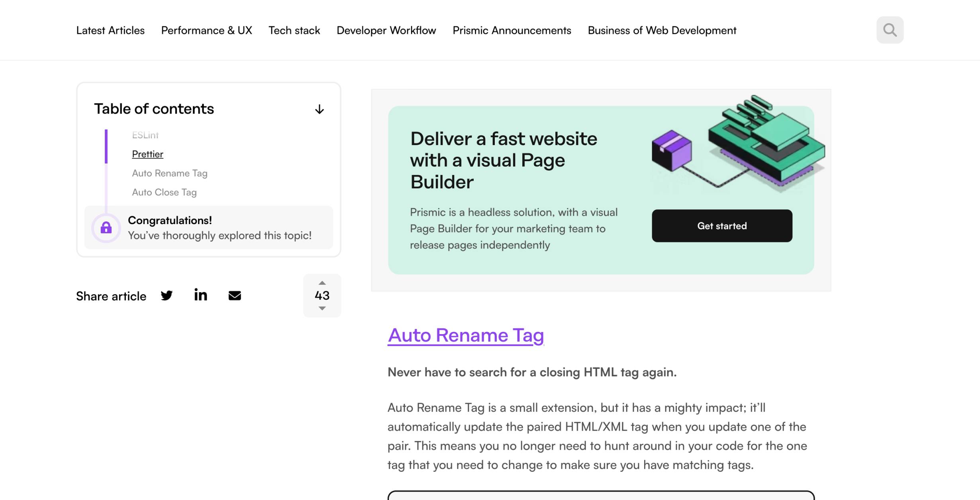
Task: Collapse Table of contents with arrow
Action: pos(319,109)
